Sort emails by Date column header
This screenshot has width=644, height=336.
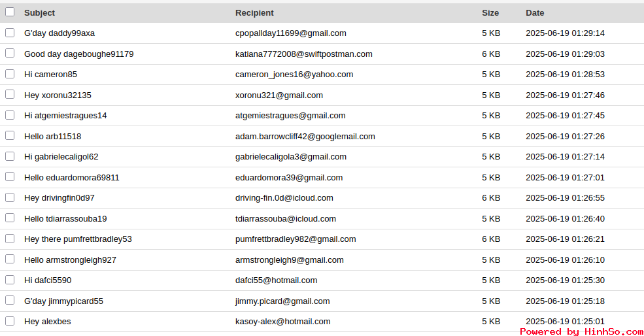[535, 12]
